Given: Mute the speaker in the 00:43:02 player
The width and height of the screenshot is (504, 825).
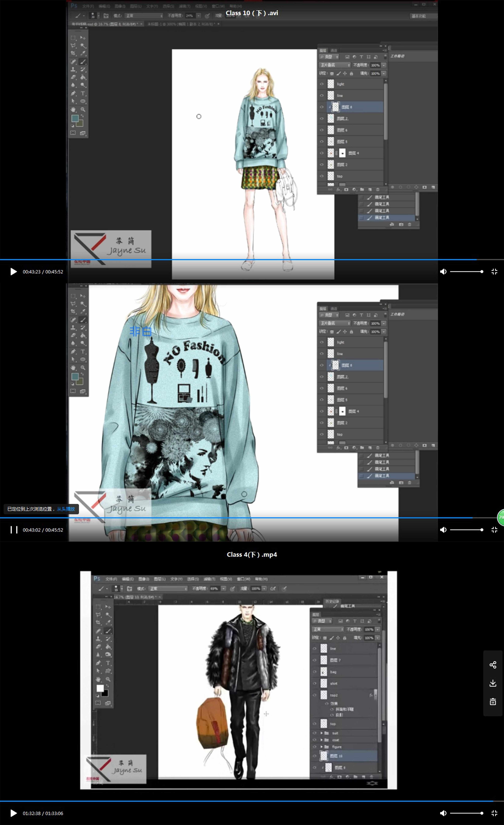Looking at the screenshot, I should (x=443, y=530).
